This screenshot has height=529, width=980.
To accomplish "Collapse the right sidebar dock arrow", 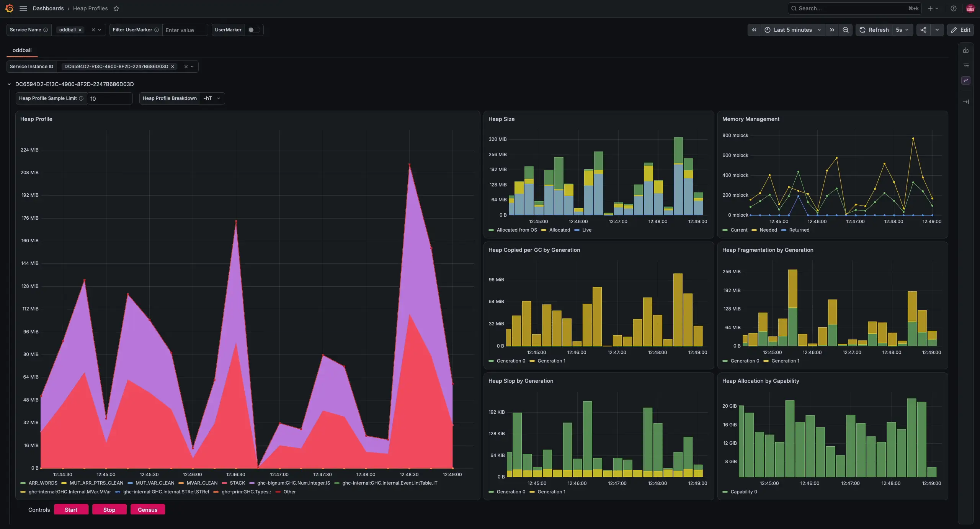I will pyautogui.click(x=966, y=102).
